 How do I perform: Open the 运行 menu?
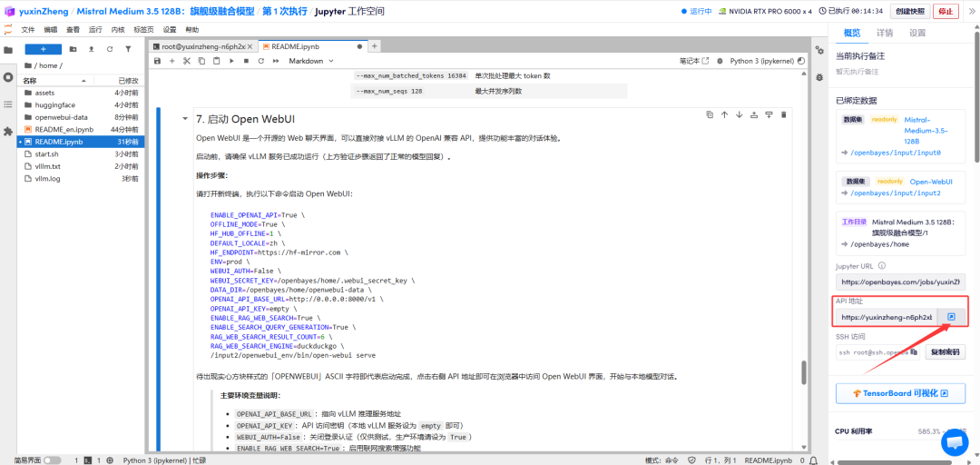[95, 29]
